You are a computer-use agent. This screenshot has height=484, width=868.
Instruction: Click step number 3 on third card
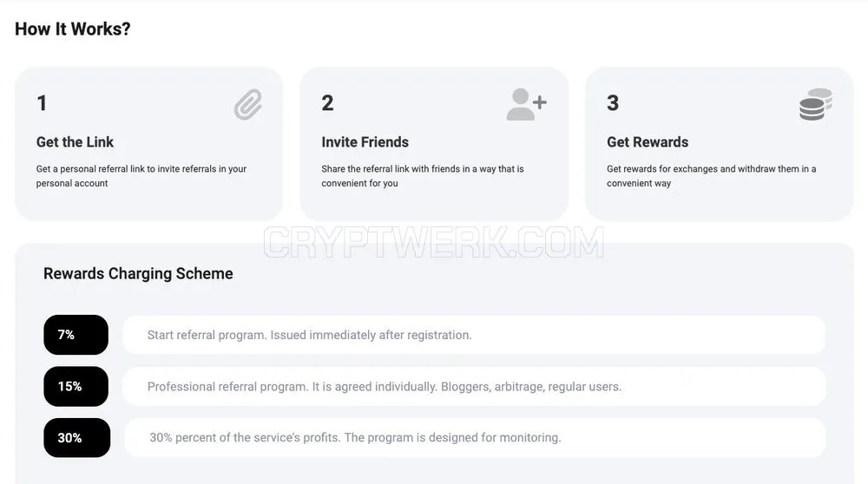click(x=613, y=103)
